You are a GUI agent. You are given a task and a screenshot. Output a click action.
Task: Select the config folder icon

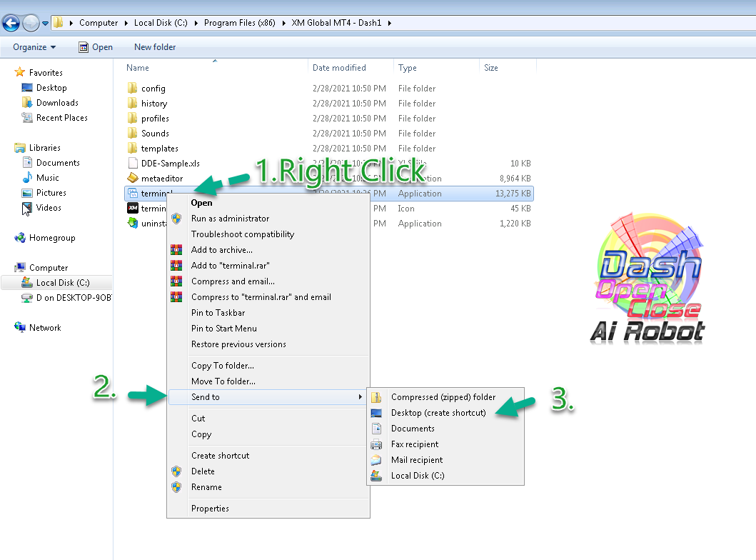click(x=133, y=88)
